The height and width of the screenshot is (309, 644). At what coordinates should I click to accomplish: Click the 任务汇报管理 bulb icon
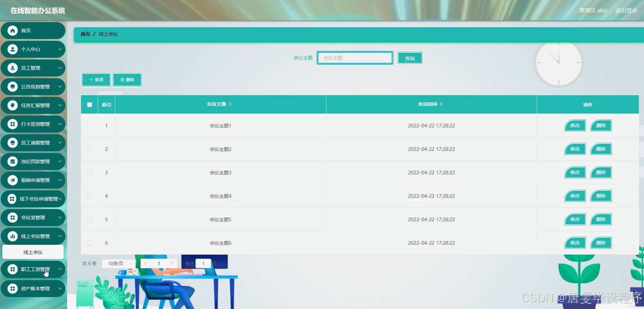13,105
